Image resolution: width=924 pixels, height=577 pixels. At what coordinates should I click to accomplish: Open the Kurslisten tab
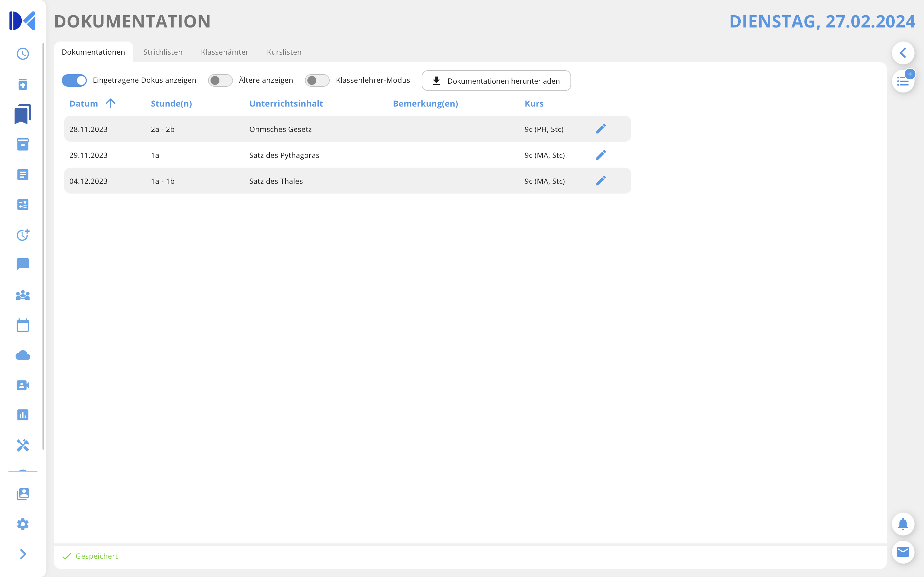coord(284,52)
